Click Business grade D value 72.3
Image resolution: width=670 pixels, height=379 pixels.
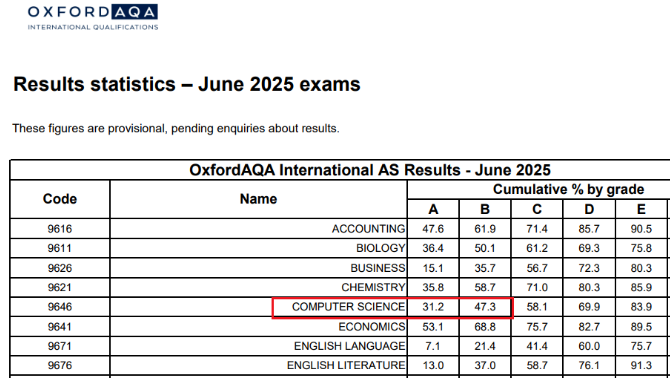coord(589,268)
